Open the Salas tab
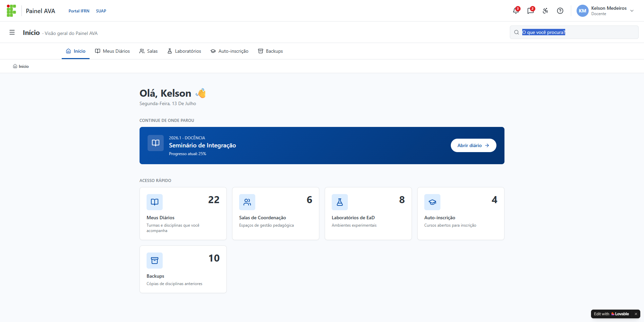 [x=149, y=51]
